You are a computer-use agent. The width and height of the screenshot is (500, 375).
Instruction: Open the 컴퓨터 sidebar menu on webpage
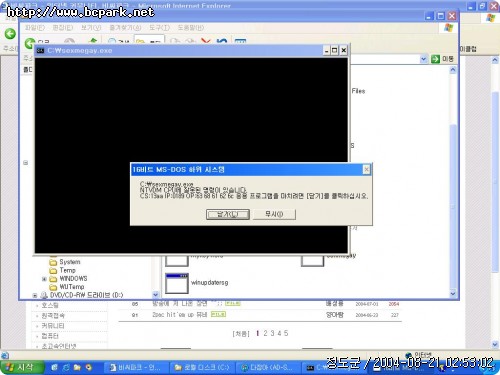(x=50, y=336)
